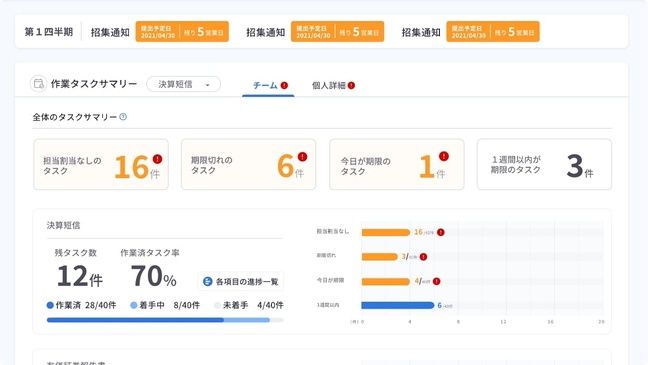The width and height of the screenshot is (648, 365).
Task: Click the 未着手 gray legend dot
Action: [217, 305]
